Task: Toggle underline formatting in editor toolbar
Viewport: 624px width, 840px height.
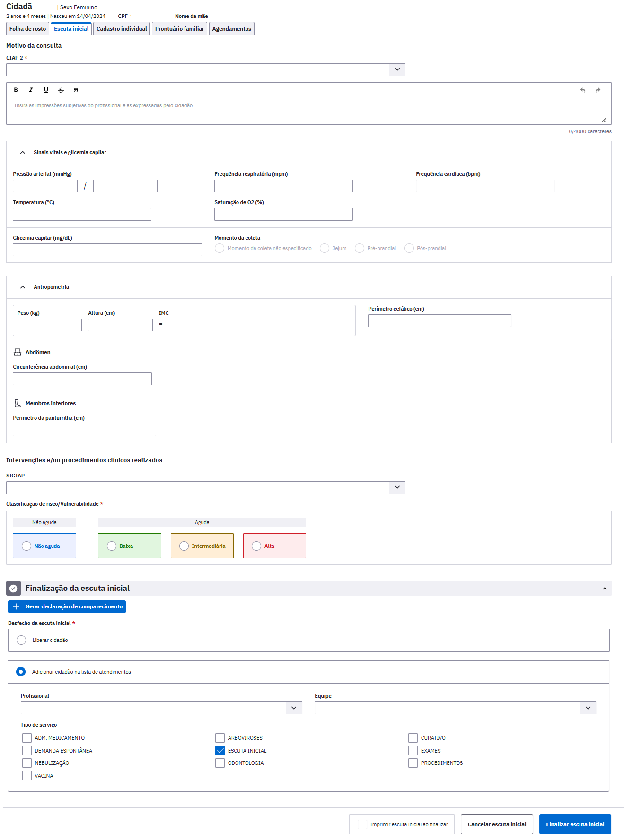Action: (46, 90)
